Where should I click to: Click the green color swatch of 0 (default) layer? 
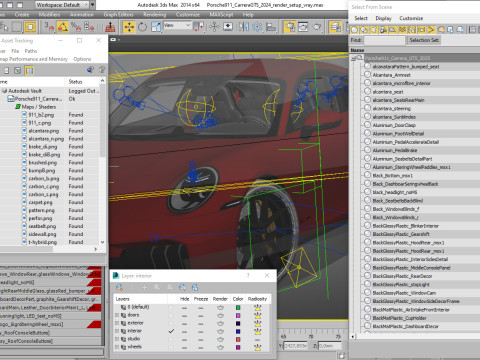(x=238, y=307)
